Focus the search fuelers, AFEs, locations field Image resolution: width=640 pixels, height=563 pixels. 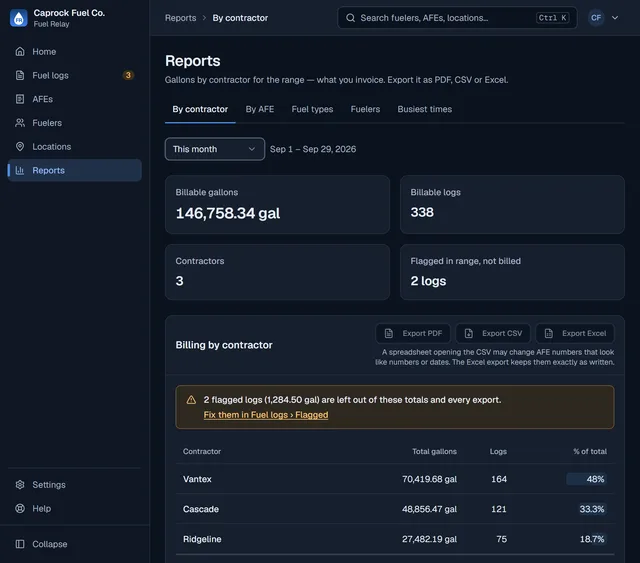coord(457,18)
